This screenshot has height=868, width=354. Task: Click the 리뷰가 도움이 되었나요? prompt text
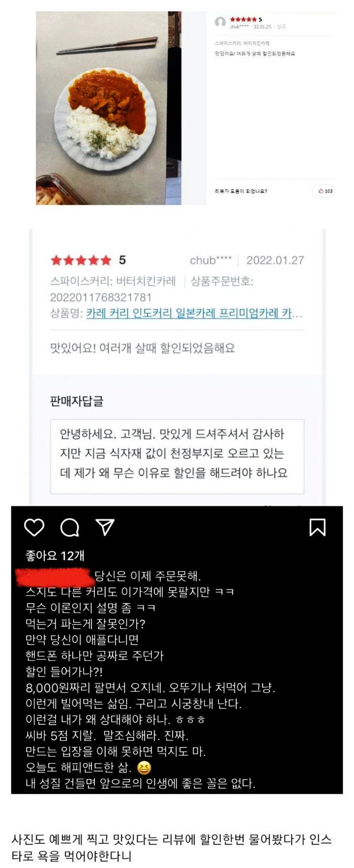[241, 191]
